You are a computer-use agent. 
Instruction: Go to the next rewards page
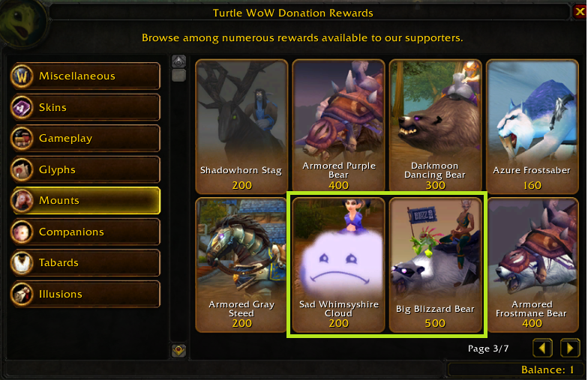tap(570, 348)
